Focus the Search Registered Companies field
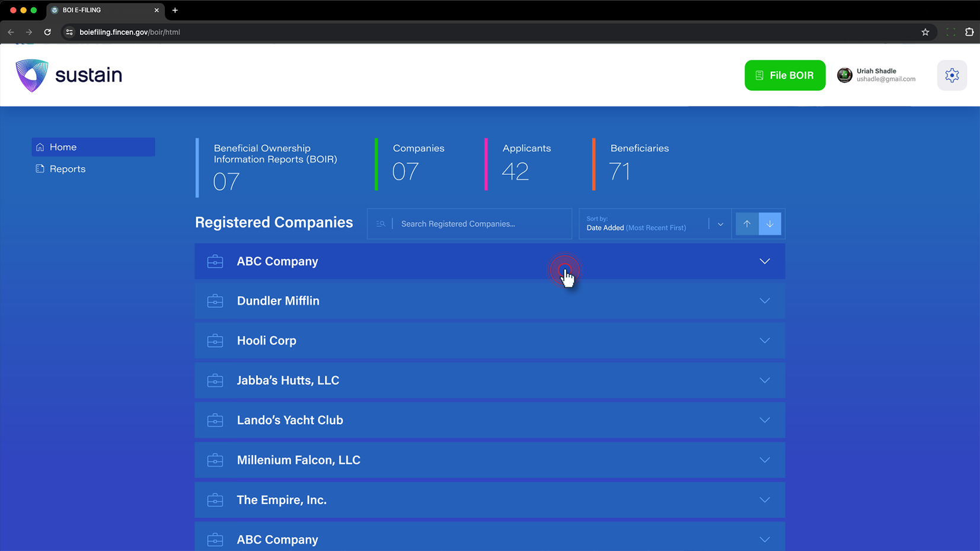This screenshot has width=980, height=551. (x=470, y=224)
